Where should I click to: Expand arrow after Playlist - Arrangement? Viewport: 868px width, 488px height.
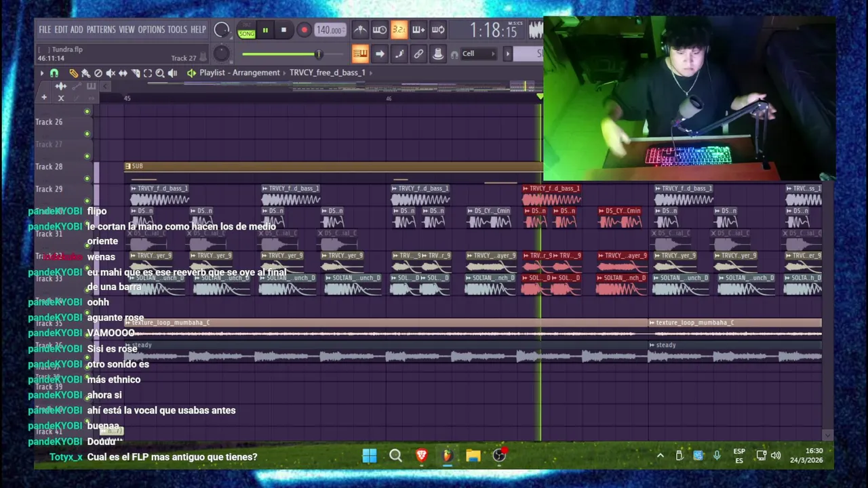pos(285,73)
